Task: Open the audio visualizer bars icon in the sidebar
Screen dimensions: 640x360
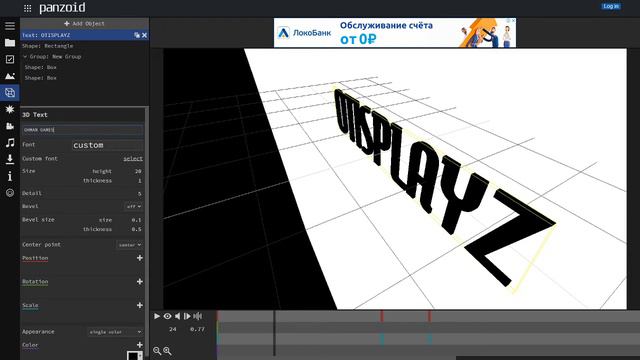Action: click(x=10, y=126)
